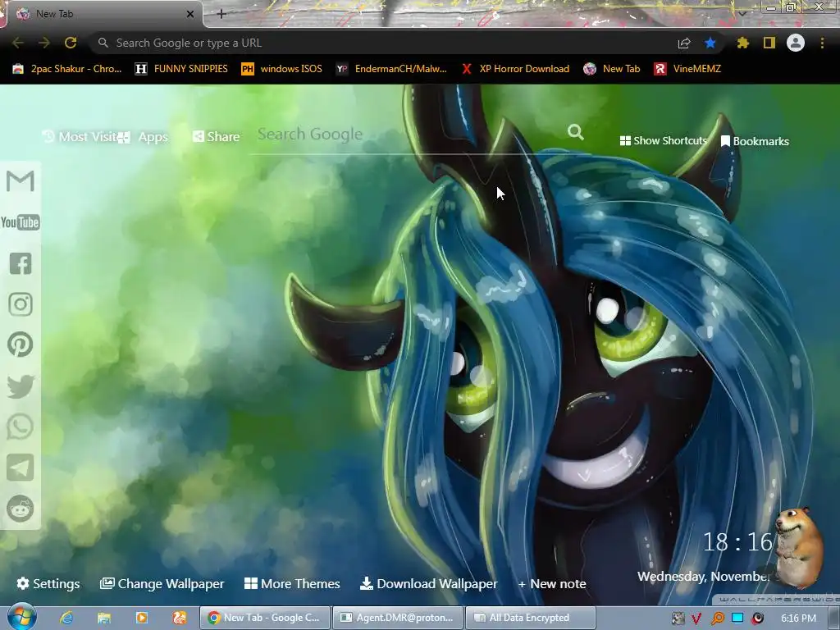This screenshot has width=840, height=630.
Task: Click Download Wallpaper
Action: tap(428, 583)
